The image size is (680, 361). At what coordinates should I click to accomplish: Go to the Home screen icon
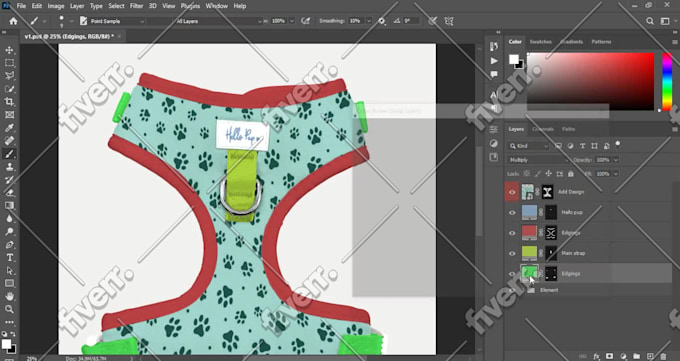pyautogui.click(x=13, y=21)
